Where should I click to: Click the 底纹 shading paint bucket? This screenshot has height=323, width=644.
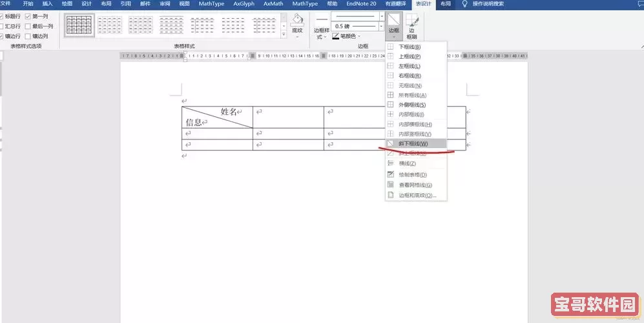(x=297, y=20)
